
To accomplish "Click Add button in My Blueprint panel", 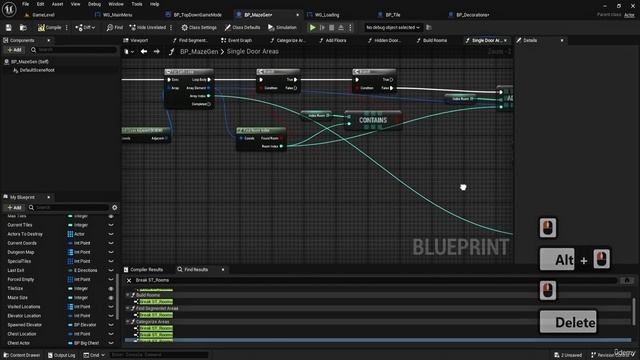I will click(14, 208).
